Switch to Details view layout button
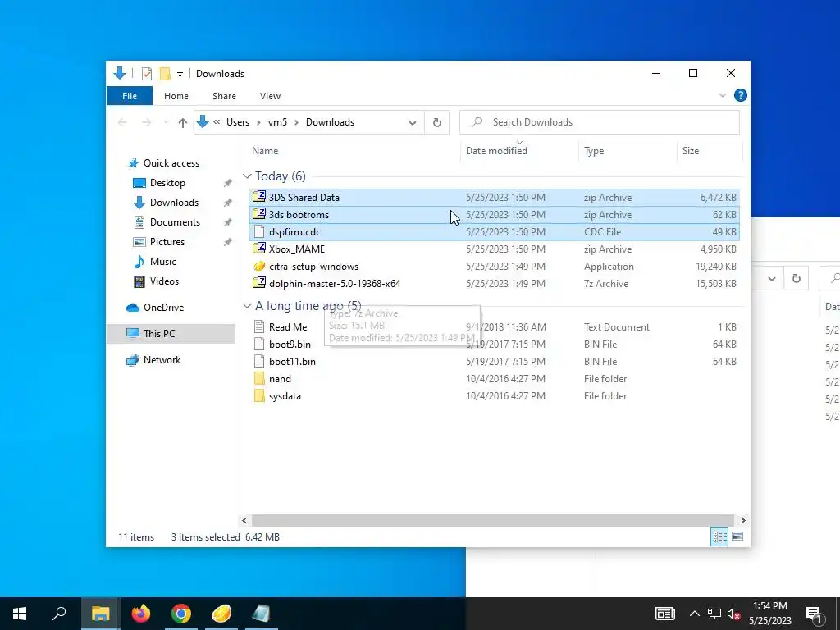Viewport: 840px width, 630px height. pyautogui.click(x=719, y=536)
